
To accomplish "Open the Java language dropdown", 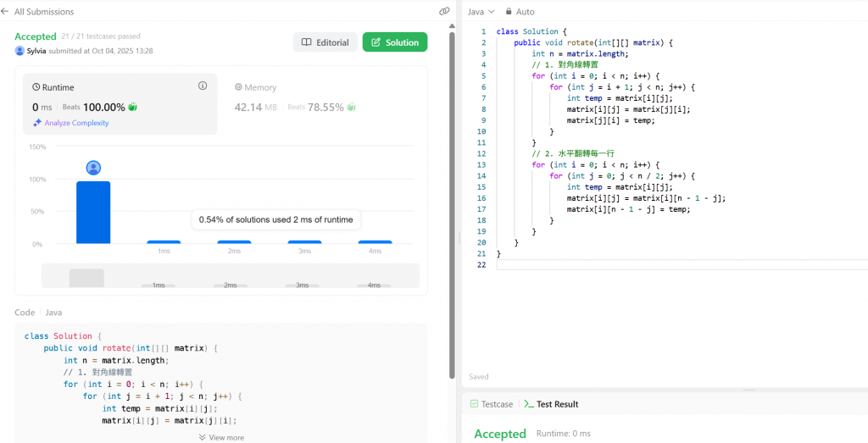I will (x=481, y=12).
